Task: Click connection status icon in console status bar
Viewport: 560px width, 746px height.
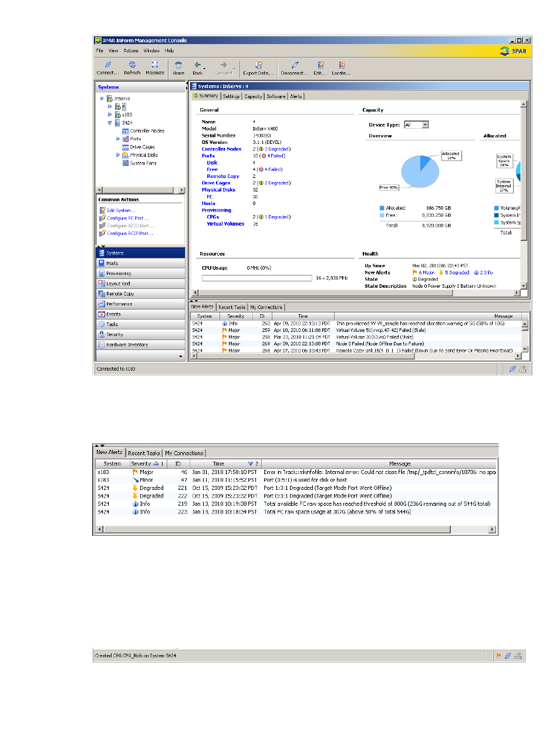Action: 512,369
